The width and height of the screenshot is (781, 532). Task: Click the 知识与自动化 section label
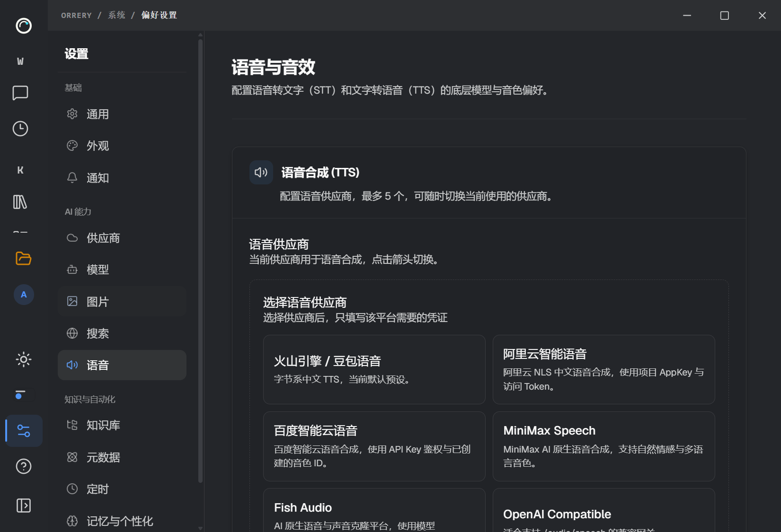[90, 399]
